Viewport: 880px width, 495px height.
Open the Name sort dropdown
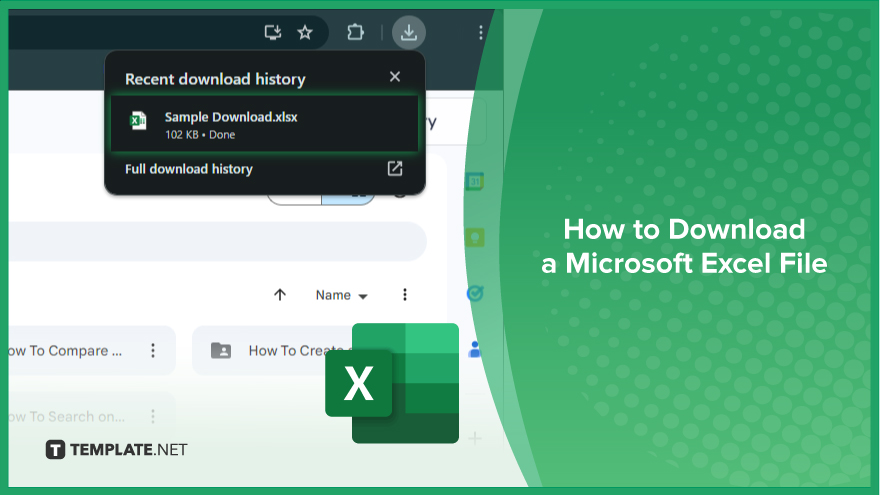(x=341, y=295)
